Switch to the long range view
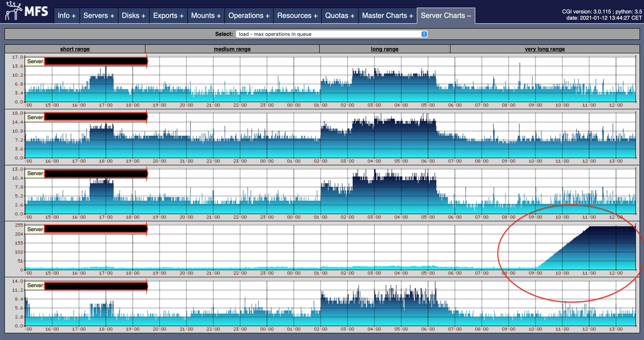644x340 pixels. point(384,49)
